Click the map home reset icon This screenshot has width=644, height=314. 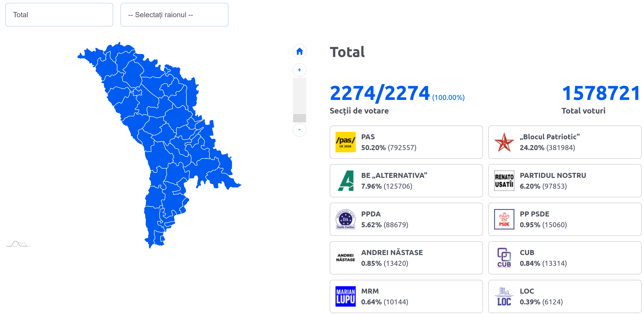tap(299, 51)
